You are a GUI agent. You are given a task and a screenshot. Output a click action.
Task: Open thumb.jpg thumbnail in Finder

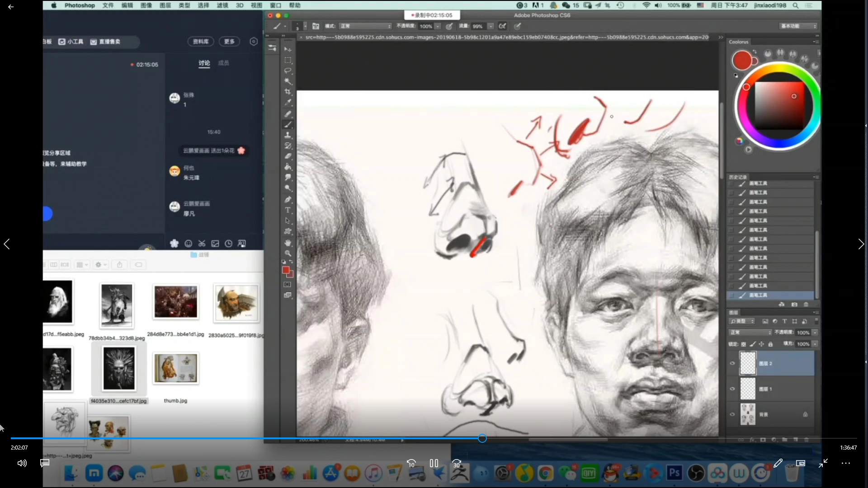(175, 368)
